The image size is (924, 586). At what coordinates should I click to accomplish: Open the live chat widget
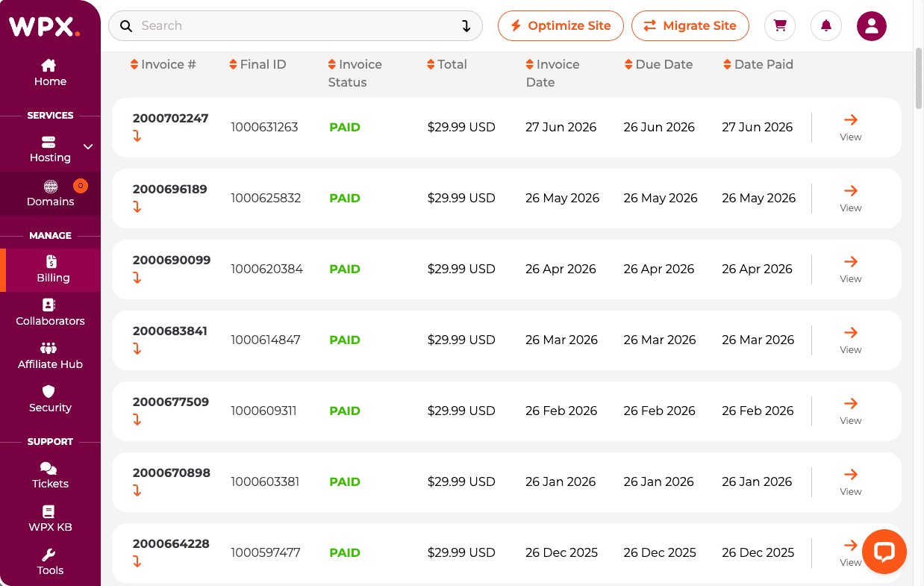tap(884, 552)
